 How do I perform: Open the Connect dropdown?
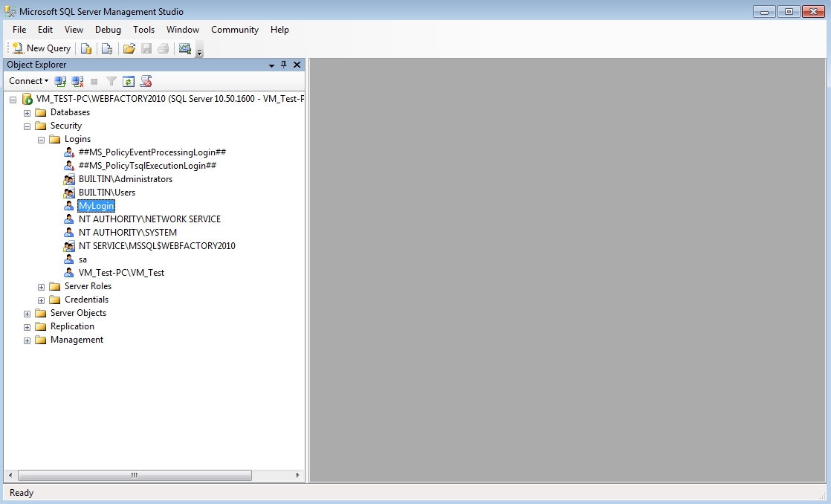[28, 80]
